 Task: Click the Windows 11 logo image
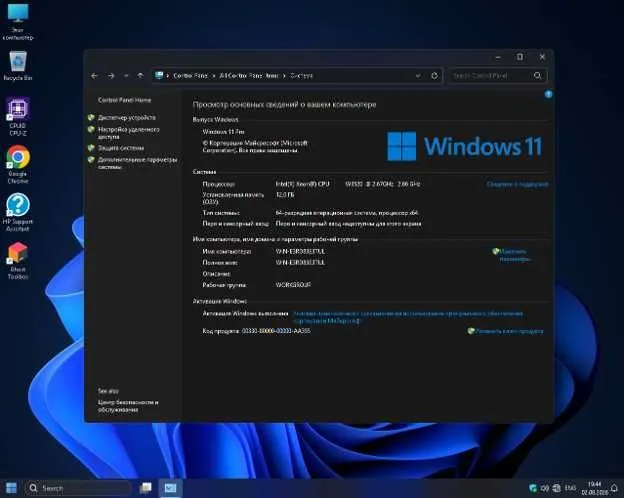coord(464,146)
